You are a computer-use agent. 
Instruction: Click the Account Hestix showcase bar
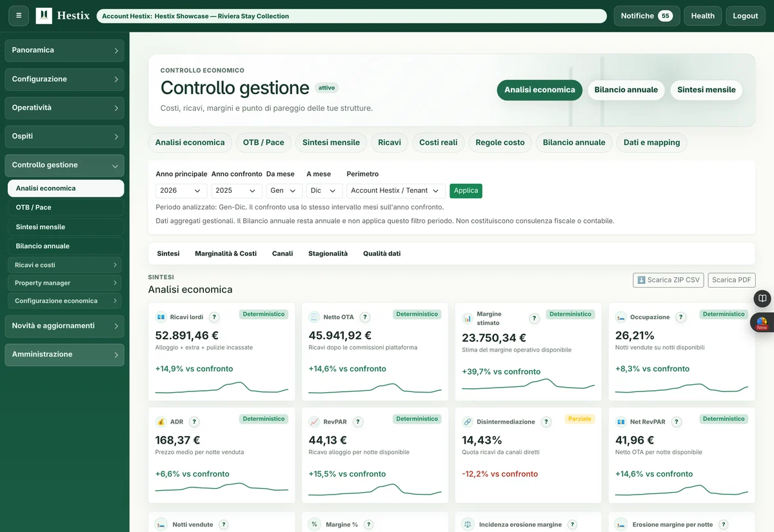pyautogui.click(x=352, y=16)
